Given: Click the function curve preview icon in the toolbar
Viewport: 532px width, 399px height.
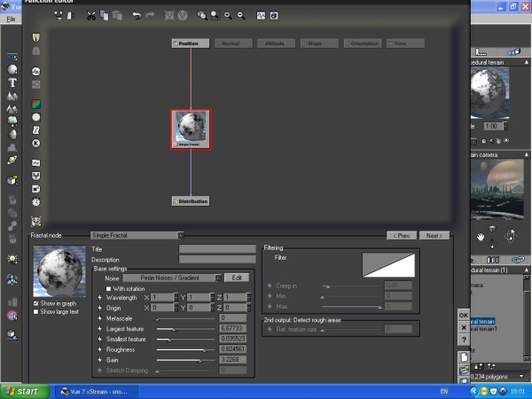Looking at the screenshot, I should pos(261,16).
